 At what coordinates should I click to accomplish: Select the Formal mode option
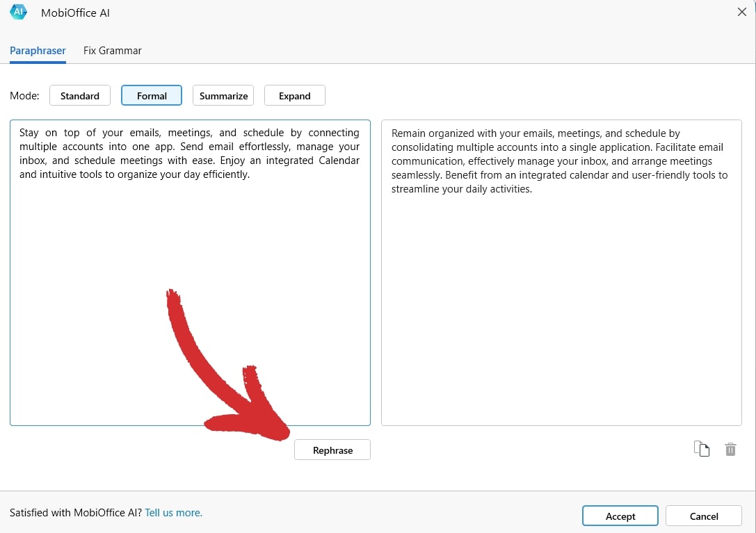click(152, 95)
